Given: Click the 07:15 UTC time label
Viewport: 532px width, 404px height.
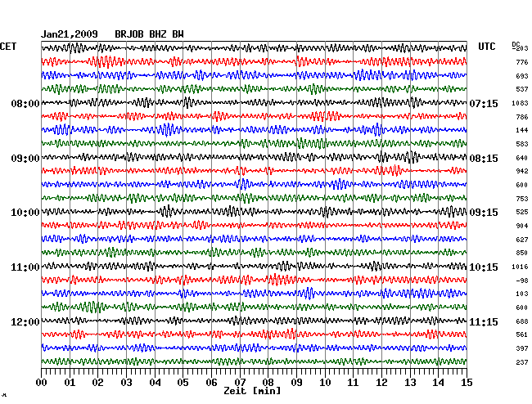Looking at the screenshot, I should tap(484, 103).
